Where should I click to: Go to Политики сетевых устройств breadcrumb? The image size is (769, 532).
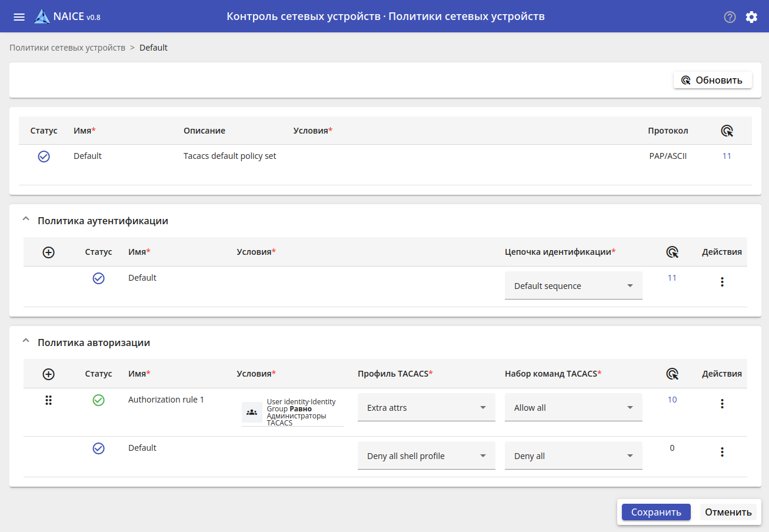pyautogui.click(x=67, y=48)
